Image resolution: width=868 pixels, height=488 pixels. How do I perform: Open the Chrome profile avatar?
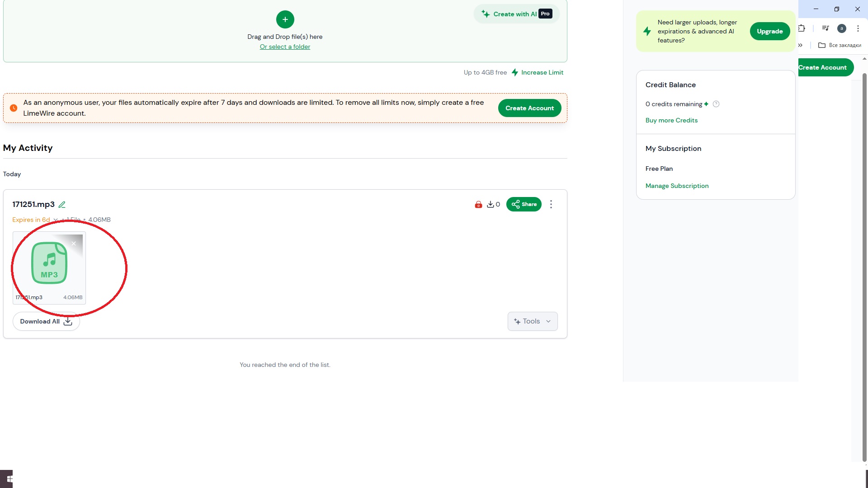(841, 28)
